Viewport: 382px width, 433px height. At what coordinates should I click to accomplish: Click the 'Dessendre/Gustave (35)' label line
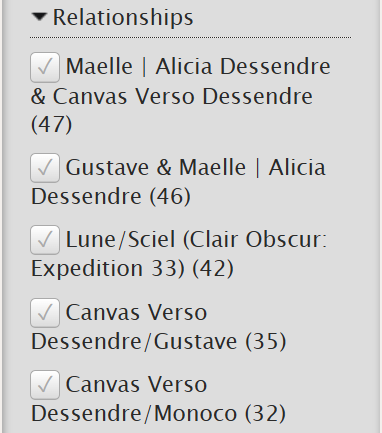click(159, 342)
